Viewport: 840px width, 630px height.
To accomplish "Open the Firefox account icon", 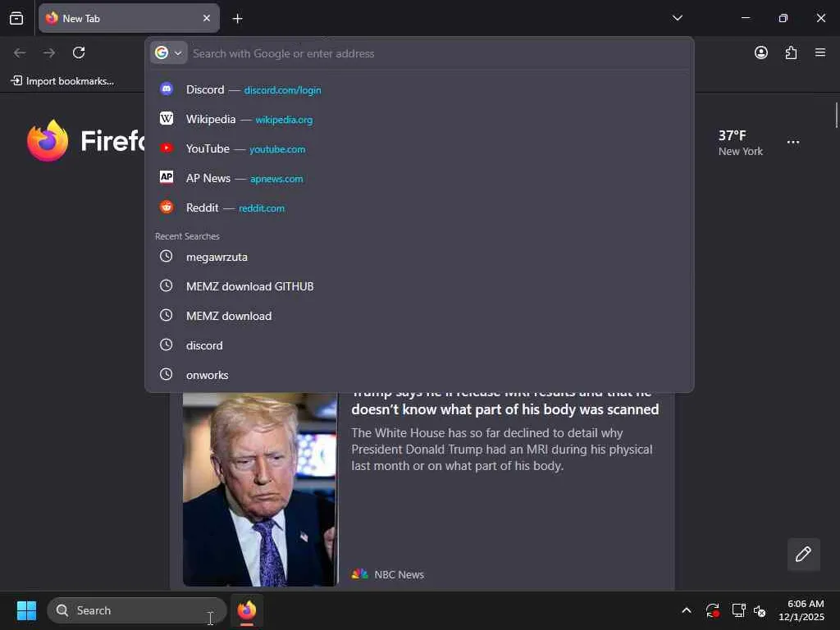I will [760, 52].
